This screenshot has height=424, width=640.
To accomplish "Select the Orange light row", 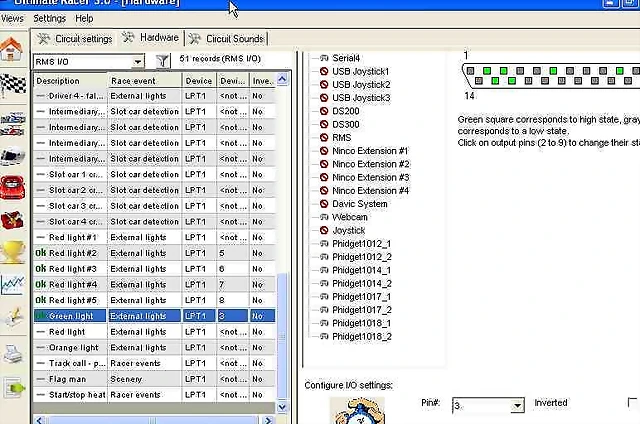I will click(x=154, y=348).
